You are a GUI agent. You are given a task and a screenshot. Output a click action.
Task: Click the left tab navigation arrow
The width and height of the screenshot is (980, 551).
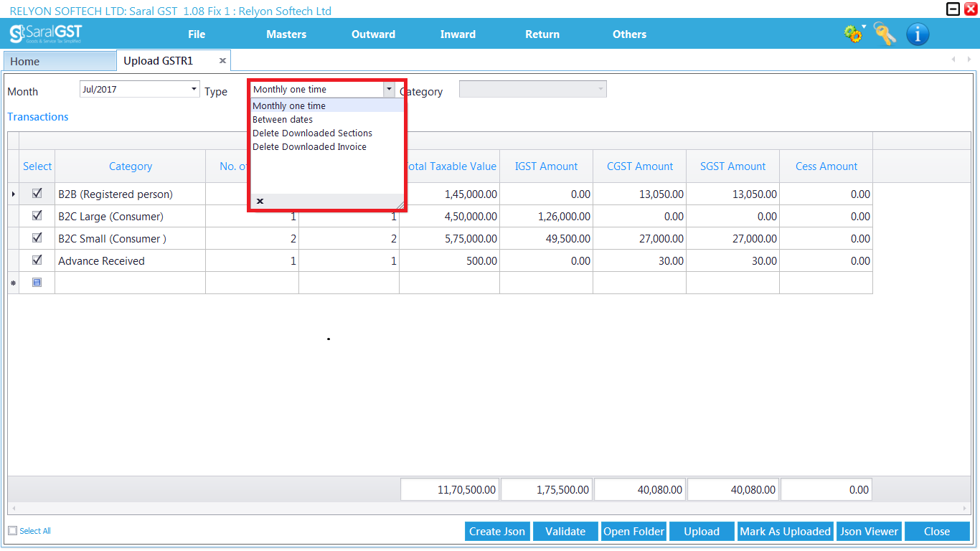point(953,60)
